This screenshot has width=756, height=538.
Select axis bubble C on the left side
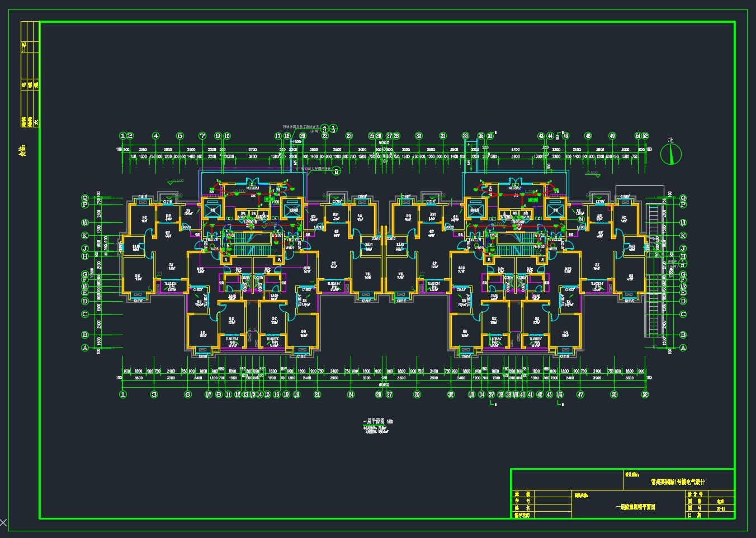85,314
